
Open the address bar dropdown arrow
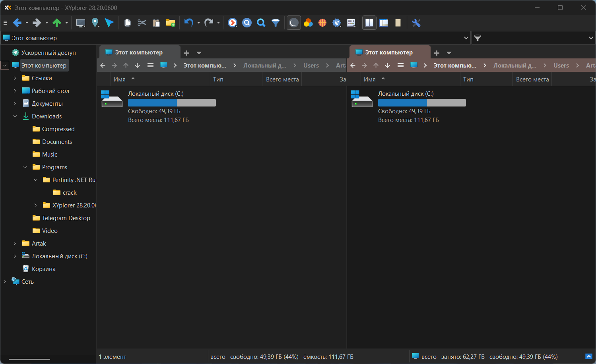click(466, 38)
